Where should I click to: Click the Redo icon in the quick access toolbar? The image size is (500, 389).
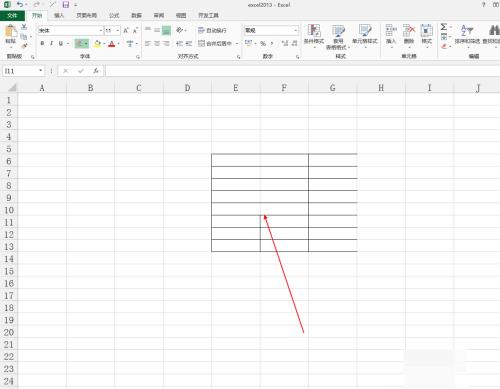[37, 5]
